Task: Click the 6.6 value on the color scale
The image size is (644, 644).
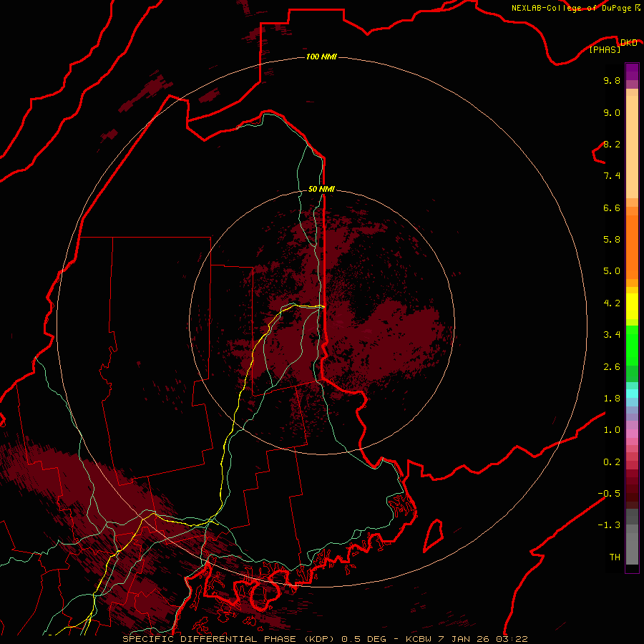Action: 612,208
